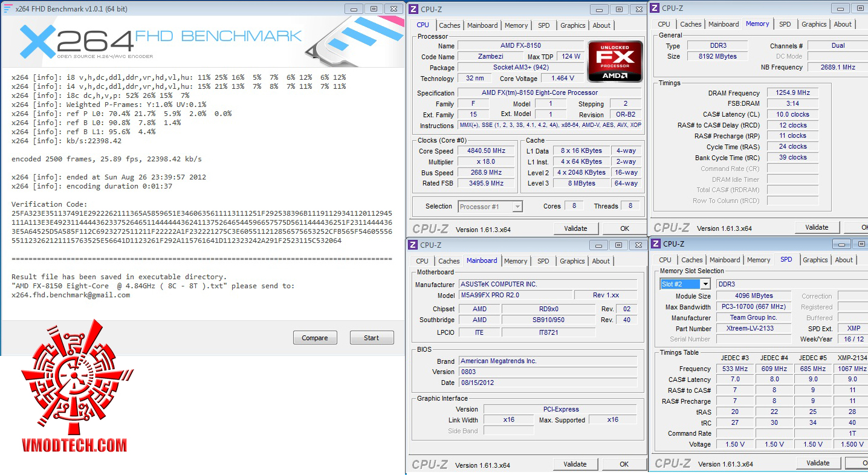Click the DRAM frequency value "1254.9 MHz"
The width and height of the screenshot is (868, 475).
click(793, 93)
